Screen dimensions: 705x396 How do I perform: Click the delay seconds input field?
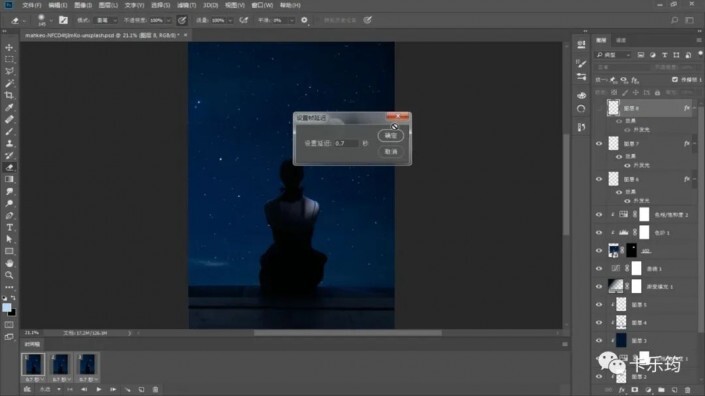(x=346, y=143)
